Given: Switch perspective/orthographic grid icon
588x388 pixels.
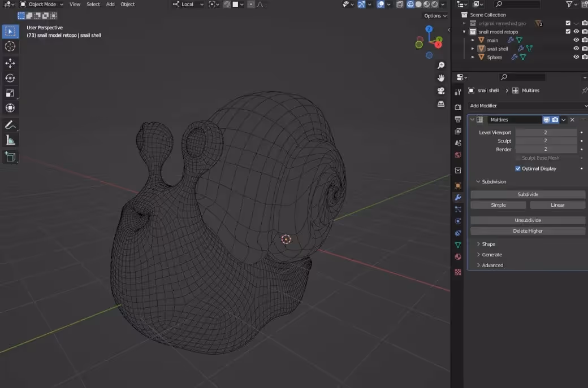Looking at the screenshot, I should (441, 104).
